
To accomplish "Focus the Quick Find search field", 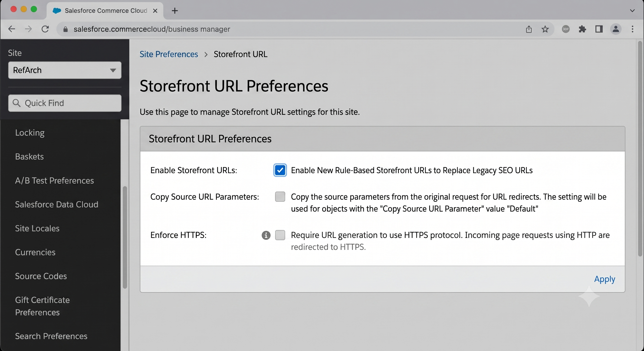I will pos(65,103).
